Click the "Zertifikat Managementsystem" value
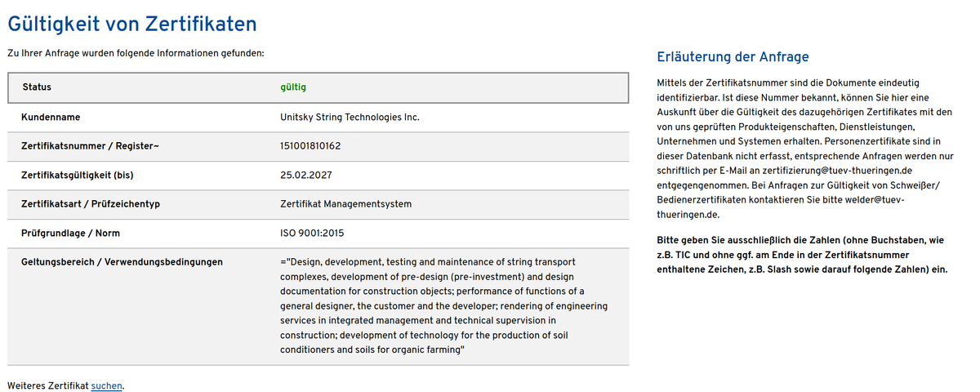This screenshot has height=392, width=980. click(345, 204)
